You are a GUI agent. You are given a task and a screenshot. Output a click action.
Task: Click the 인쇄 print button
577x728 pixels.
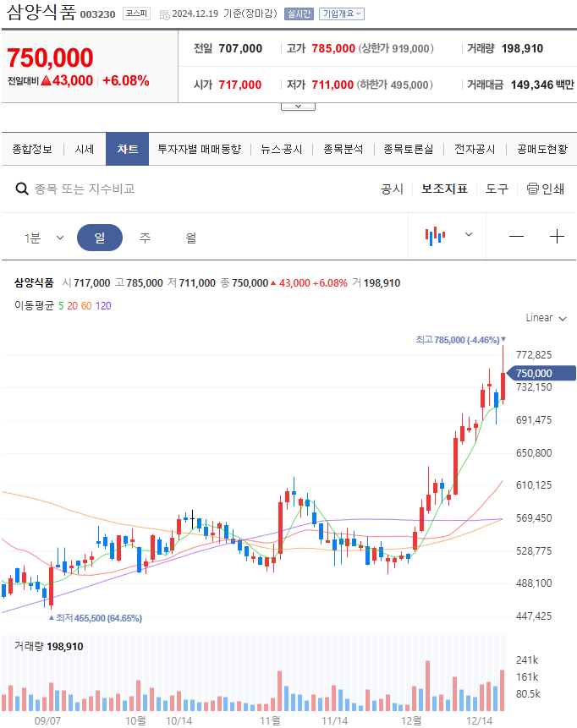click(546, 189)
